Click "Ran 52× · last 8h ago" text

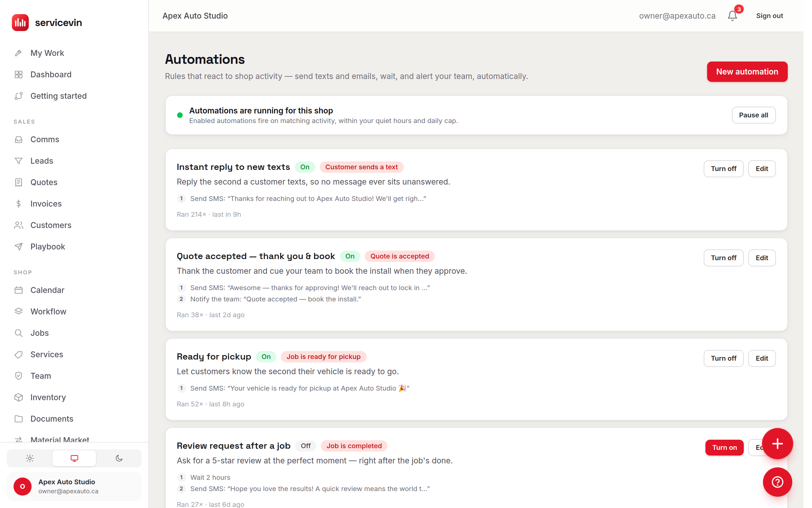(x=210, y=404)
